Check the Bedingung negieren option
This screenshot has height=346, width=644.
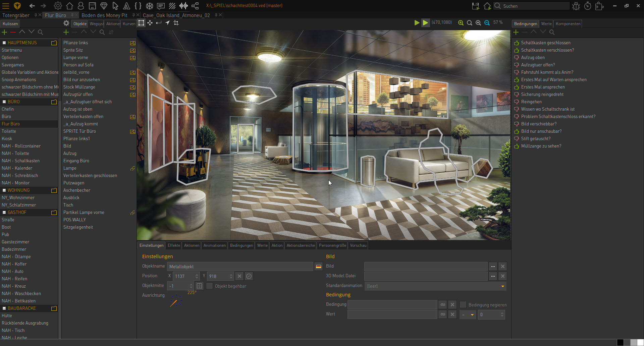[463, 305]
